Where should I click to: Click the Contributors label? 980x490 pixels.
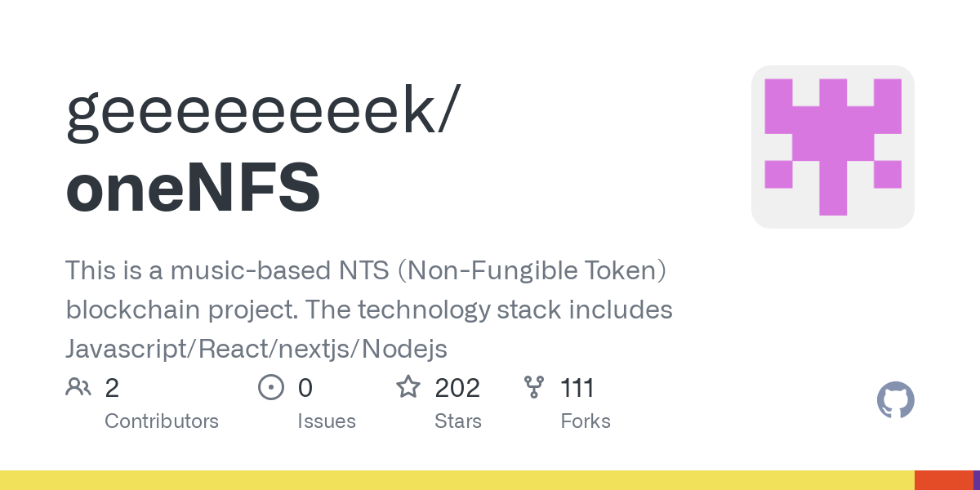pyautogui.click(x=162, y=421)
